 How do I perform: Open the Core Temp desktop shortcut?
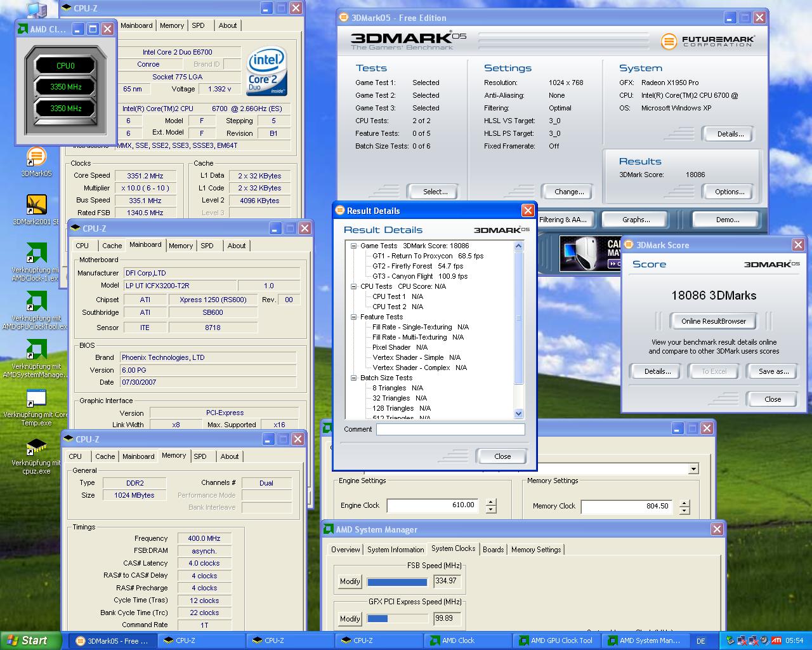36,398
